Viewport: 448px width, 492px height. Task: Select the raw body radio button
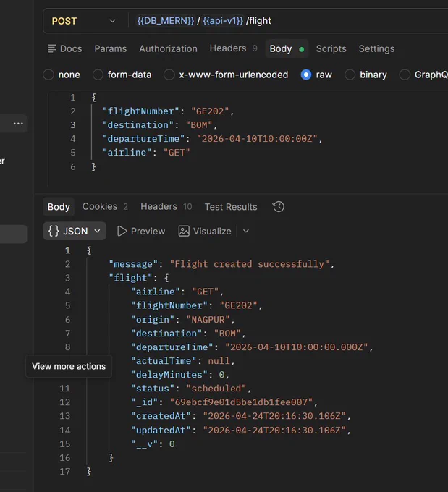click(x=305, y=75)
